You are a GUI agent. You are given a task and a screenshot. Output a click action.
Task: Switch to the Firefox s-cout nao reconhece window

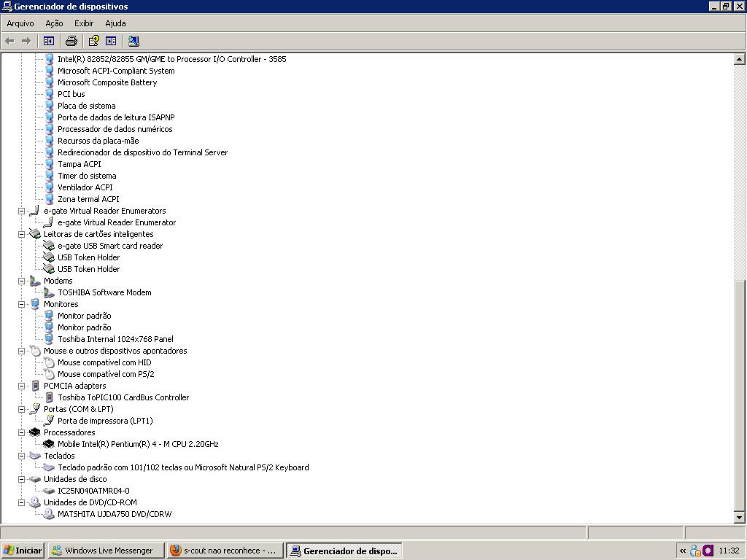tap(225, 551)
